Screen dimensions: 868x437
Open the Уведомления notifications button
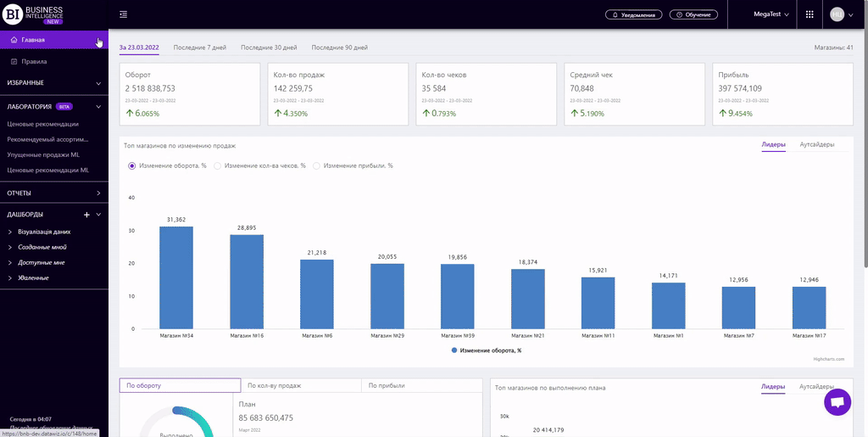pyautogui.click(x=633, y=15)
